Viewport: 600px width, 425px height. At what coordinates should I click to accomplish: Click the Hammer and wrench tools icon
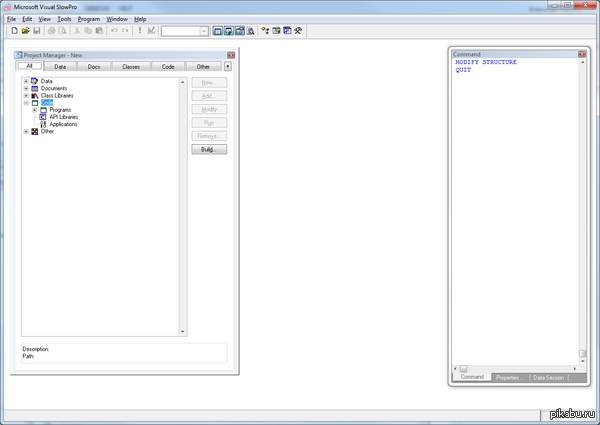[x=297, y=31]
